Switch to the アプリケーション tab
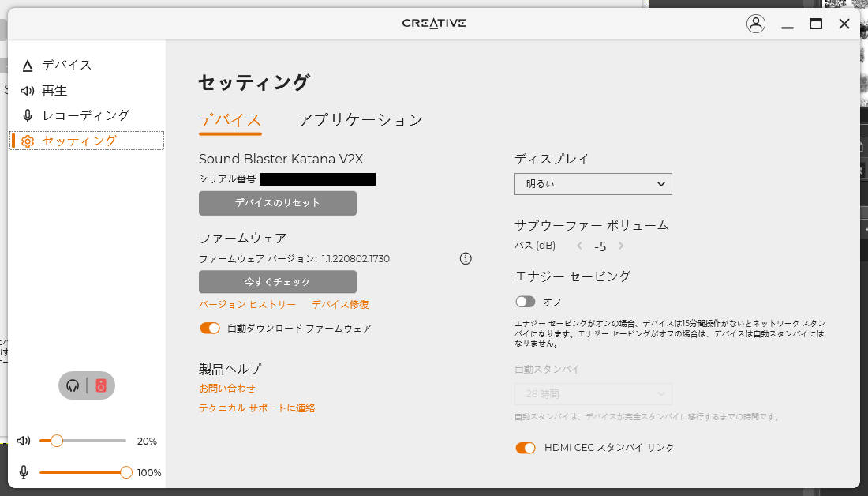The image size is (868, 496). [x=361, y=120]
